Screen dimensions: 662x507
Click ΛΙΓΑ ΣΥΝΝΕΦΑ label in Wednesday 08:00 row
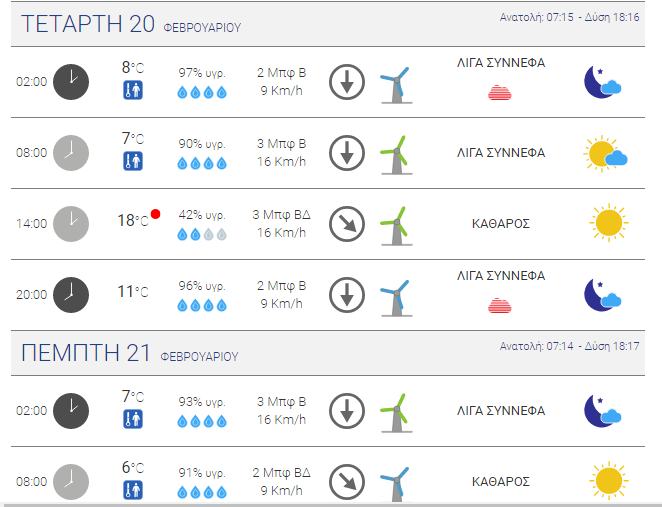(501, 152)
